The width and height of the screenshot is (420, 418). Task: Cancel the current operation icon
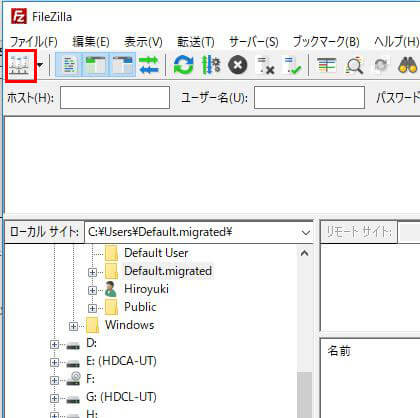(238, 65)
